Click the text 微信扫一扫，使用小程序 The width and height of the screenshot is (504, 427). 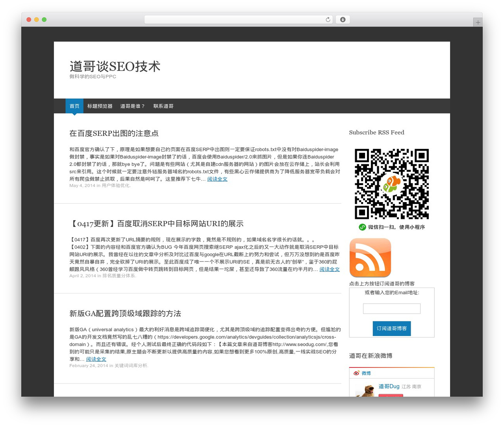[x=396, y=227]
